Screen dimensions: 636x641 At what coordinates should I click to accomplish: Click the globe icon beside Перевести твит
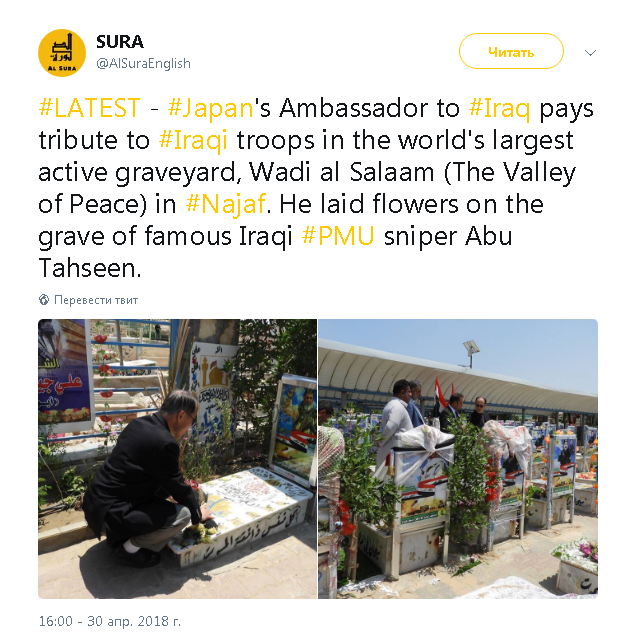tap(44, 300)
